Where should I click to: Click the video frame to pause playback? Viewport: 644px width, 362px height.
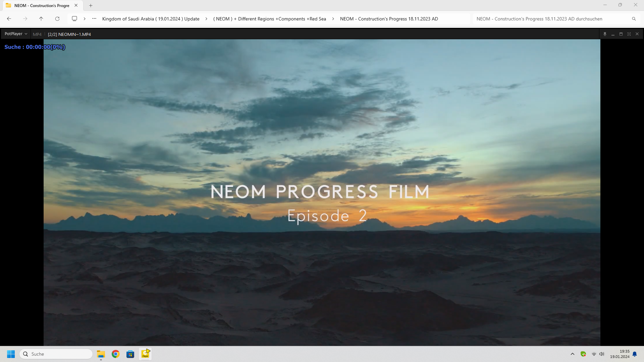tap(322, 192)
